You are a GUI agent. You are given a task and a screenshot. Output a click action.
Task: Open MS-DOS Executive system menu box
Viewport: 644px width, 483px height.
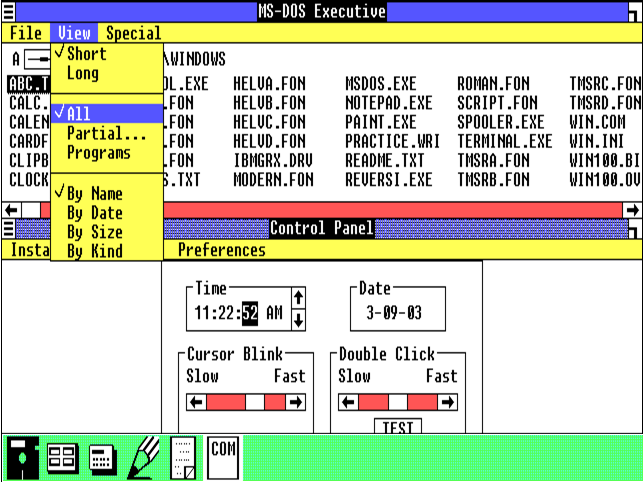(9, 12)
